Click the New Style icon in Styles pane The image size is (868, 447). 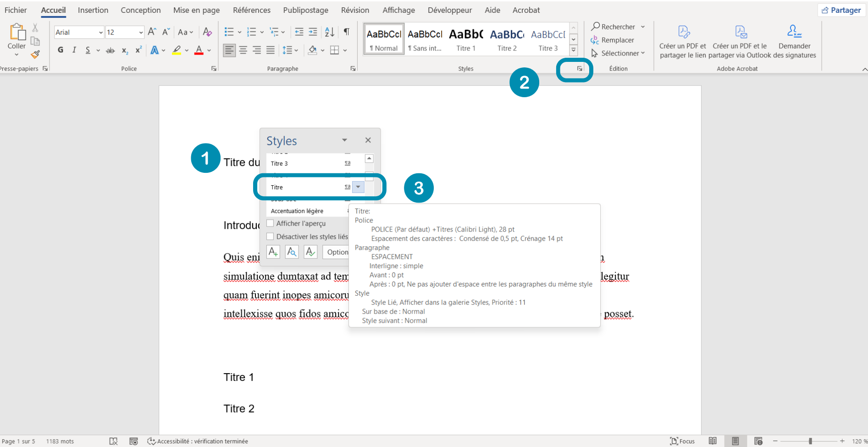[273, 252]
